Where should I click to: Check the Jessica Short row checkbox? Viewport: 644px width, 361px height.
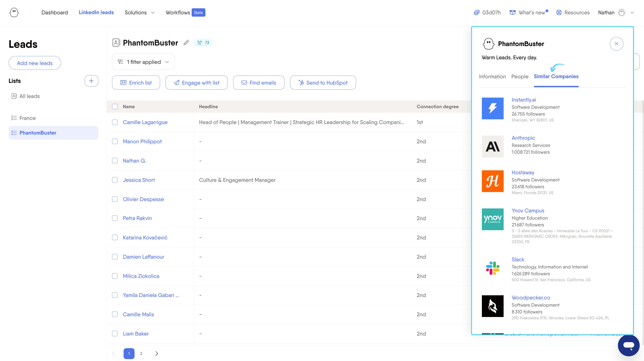coord(115,180)
